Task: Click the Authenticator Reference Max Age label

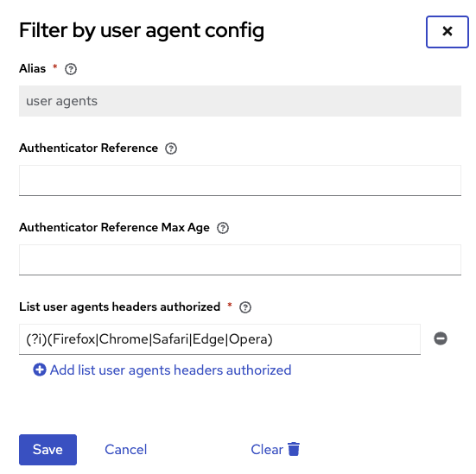Action: tap(114, 228)
